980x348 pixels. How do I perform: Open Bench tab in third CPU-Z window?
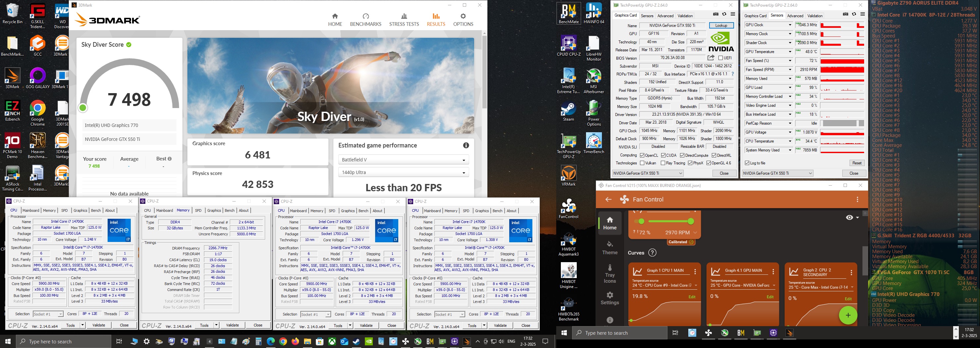pyautogui.click(x=363, y=211)
